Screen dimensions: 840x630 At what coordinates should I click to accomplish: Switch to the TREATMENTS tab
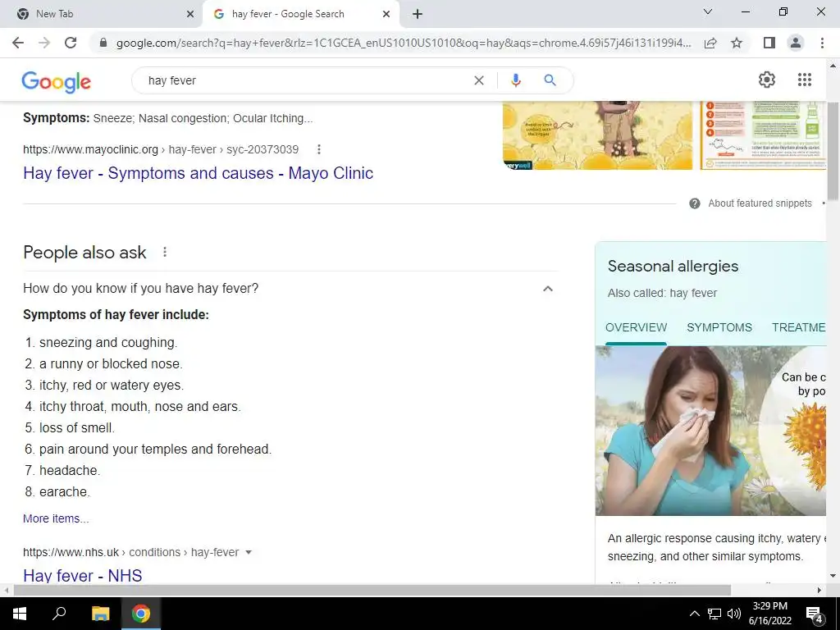pos(798,327)
